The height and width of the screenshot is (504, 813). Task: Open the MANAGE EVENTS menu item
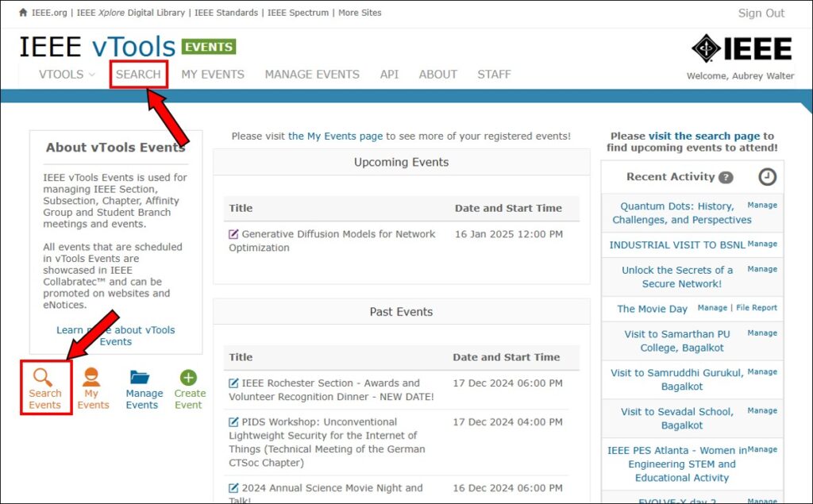312,74
